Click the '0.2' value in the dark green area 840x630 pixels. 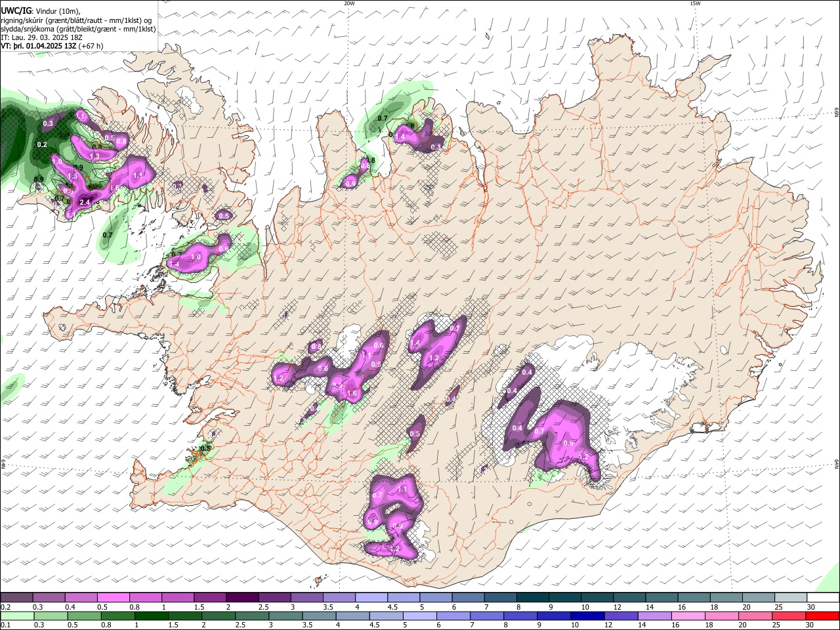click(42, 144)
